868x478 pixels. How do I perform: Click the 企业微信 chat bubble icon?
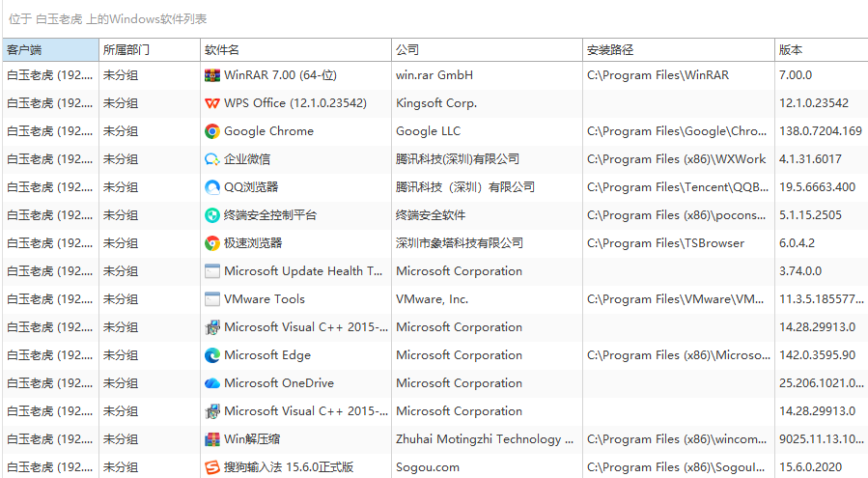point(212,159)
